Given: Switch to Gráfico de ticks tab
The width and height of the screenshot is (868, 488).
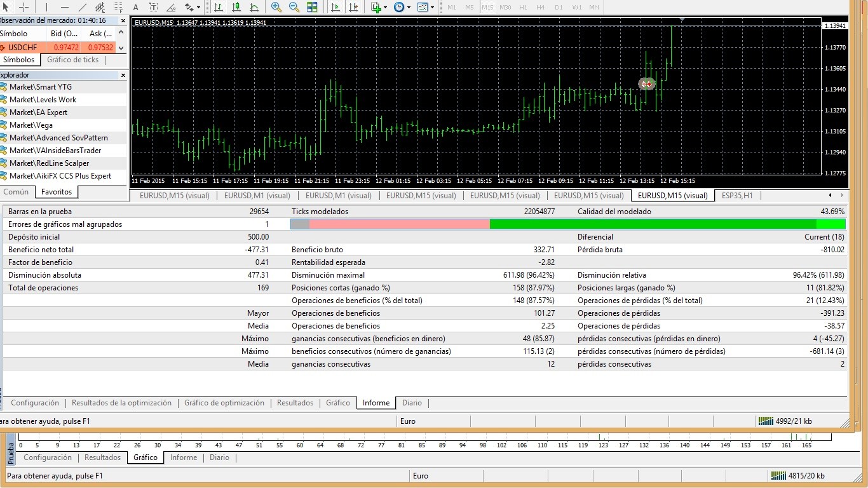Looking at the screenshot, I should coord(73,60).
